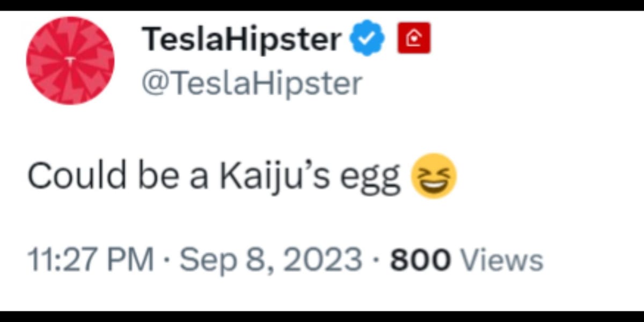Screen dimensions: 644x322
Task: Click the bold 800 view count
Action: coord(420,260)
